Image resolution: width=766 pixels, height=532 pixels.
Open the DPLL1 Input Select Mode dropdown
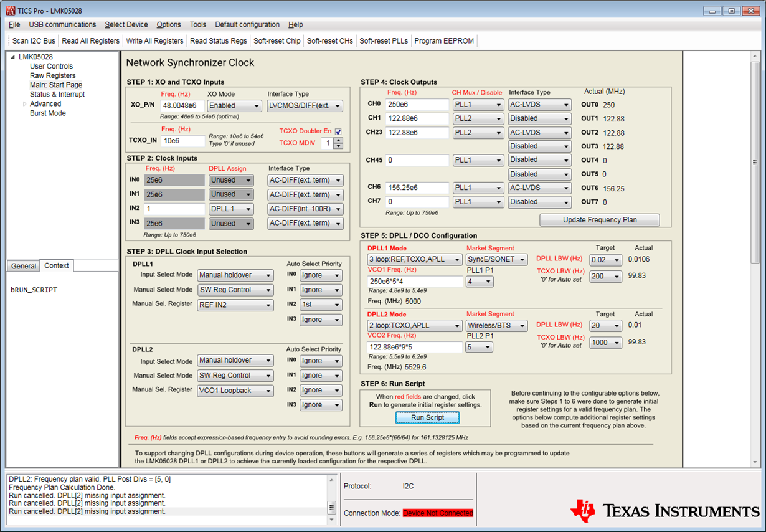(235, 275)
